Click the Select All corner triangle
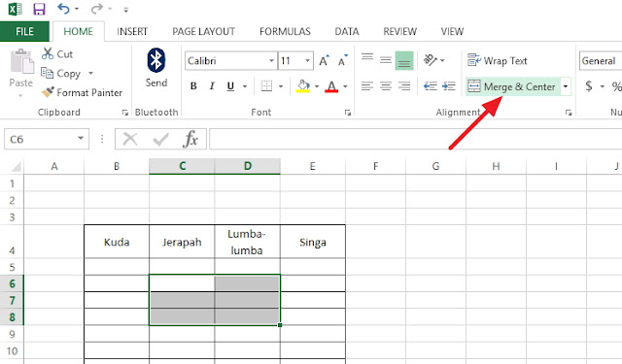This screenshot has width=622, height=364. click(16, 167)
